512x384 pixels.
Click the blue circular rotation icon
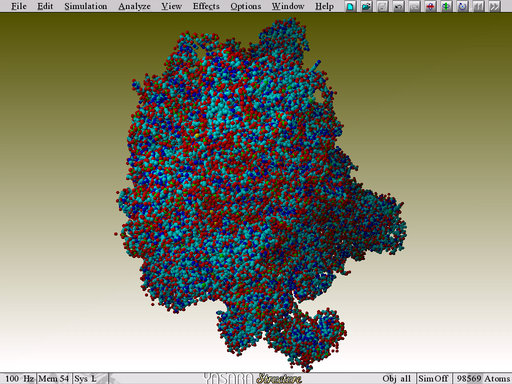click(x=462, y=6)
